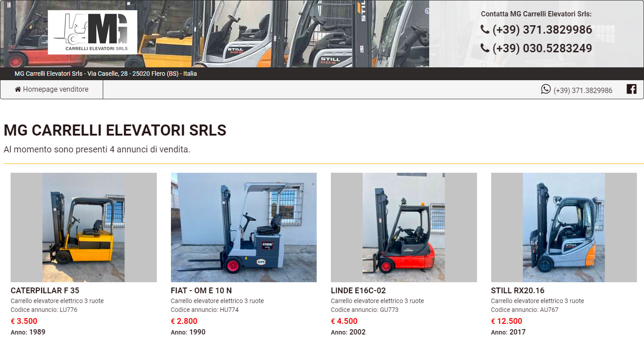
Task: Click the phone icon next to 030.5283249
Action: [485, 48]
